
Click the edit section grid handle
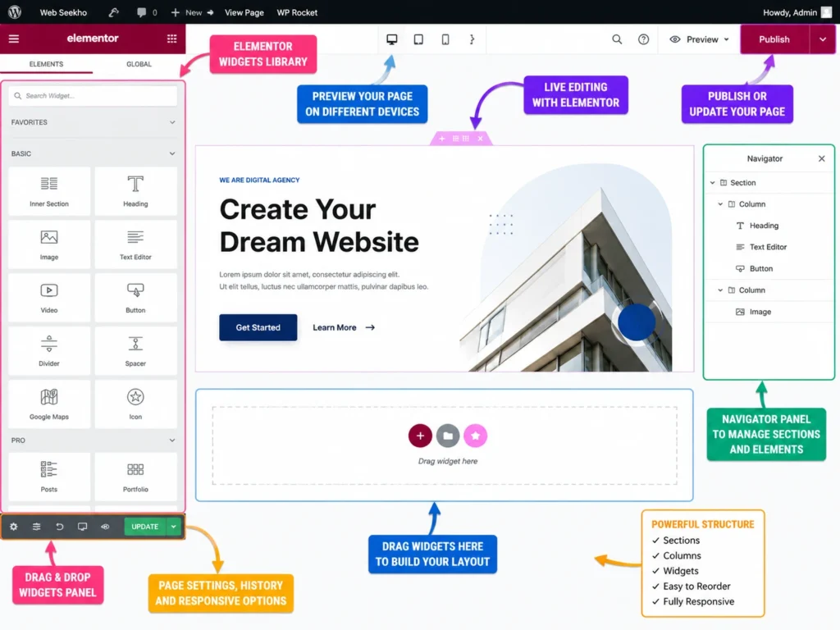(x=461, y=139)
